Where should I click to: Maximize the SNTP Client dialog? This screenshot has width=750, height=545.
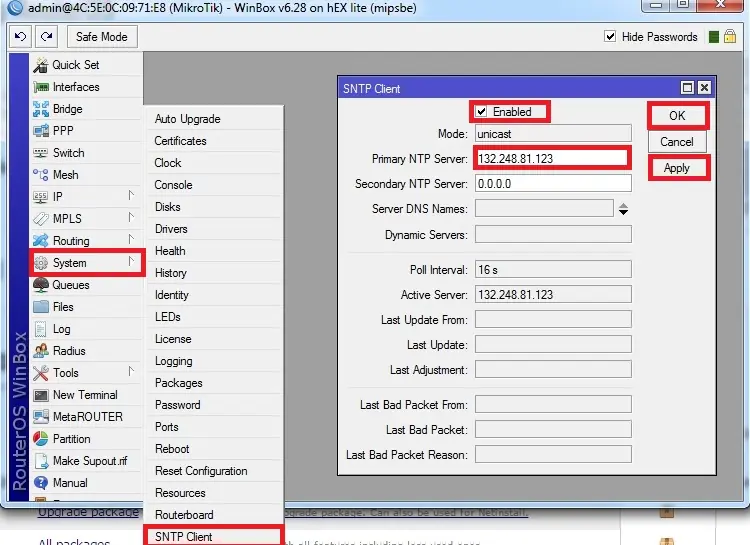(687, 88)
